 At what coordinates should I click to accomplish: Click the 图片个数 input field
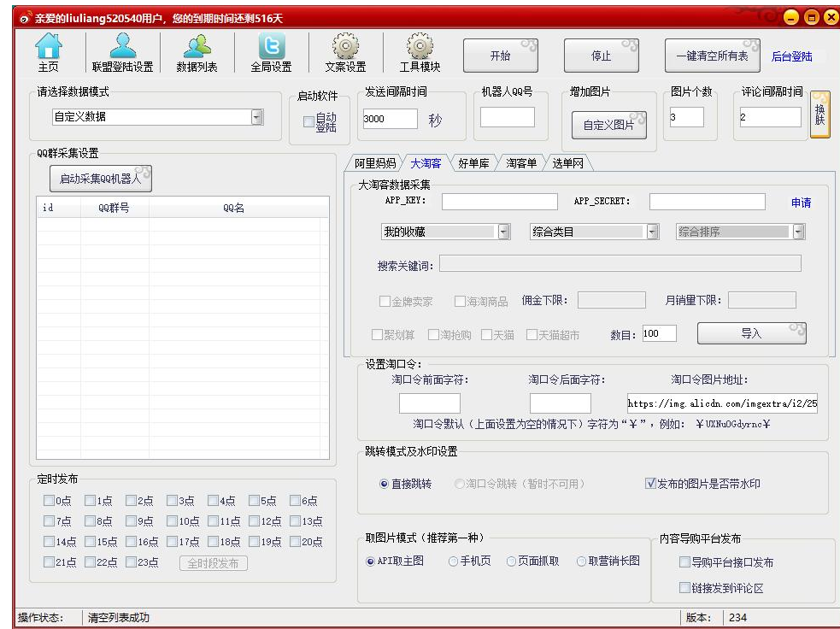686,117
